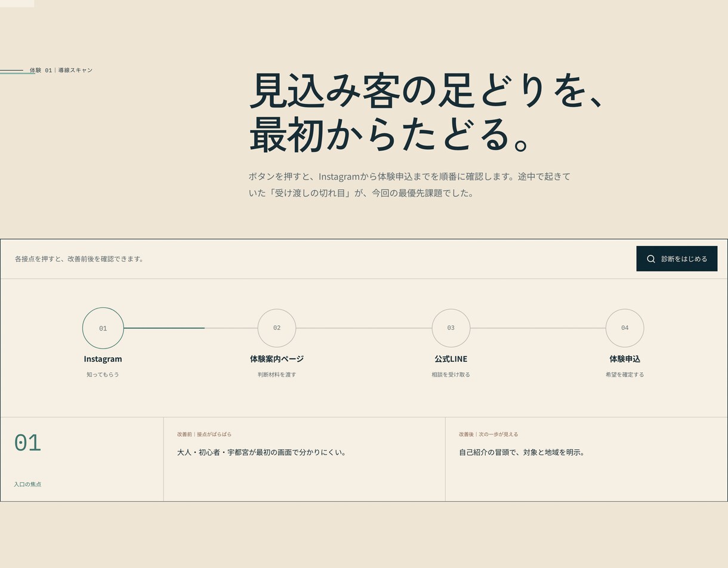Click the 相談を受け取る caption

point(451,375)
